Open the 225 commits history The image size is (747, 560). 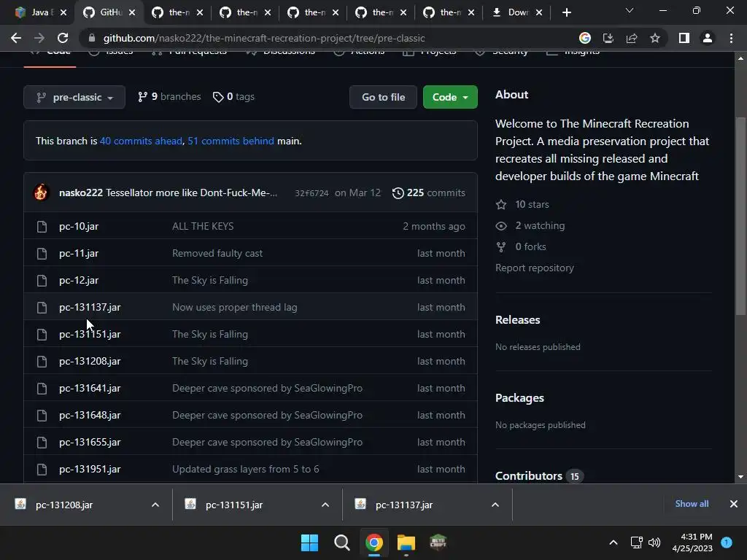(429, 192)
